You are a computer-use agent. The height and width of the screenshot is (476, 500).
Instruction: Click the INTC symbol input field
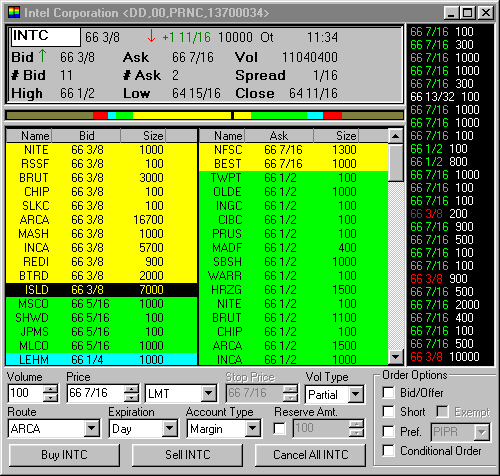point(46,37)
